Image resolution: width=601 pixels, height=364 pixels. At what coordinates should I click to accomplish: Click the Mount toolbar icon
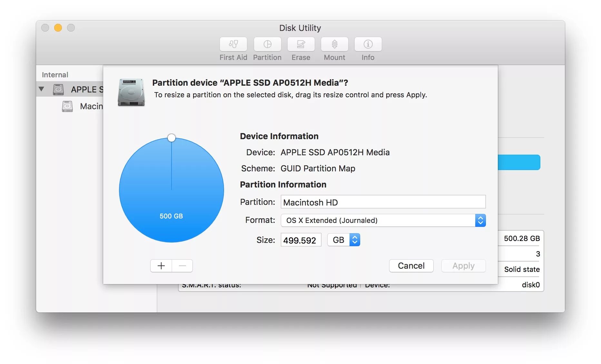334,44
